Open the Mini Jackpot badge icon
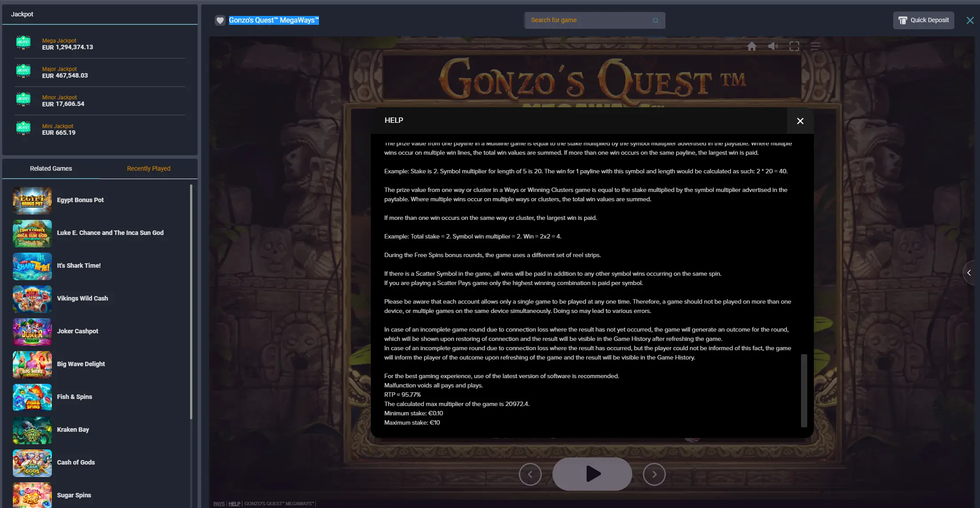The image size is (980, 508). 23,128
